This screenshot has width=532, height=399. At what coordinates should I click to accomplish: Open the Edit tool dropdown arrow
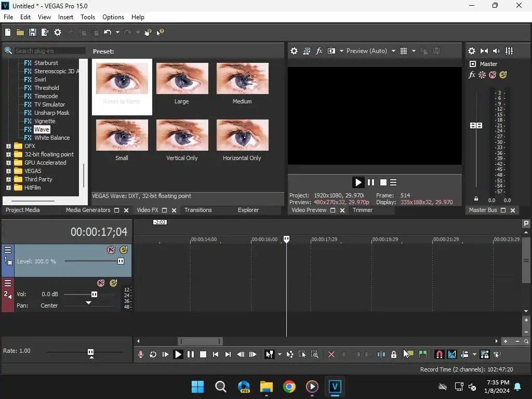click(x=280, y=354)
